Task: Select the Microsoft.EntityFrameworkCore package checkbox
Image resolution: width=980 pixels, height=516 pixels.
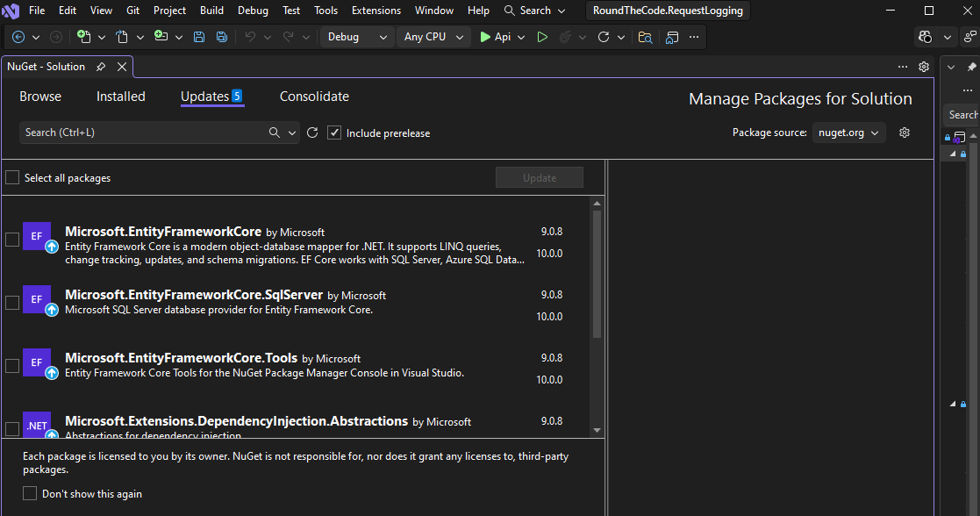Action: click(x=12, y=237)
